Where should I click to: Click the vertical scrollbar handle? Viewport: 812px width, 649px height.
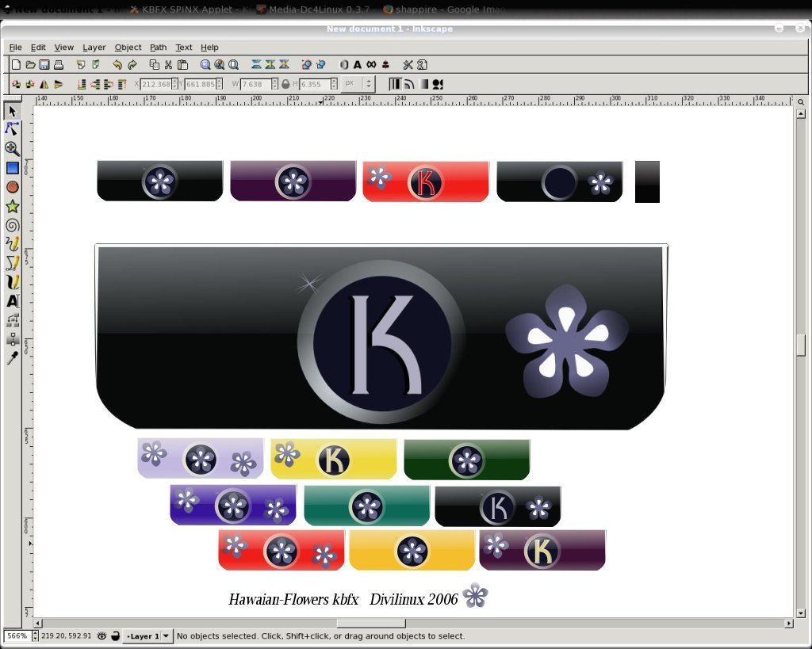(x=801, y=345)
